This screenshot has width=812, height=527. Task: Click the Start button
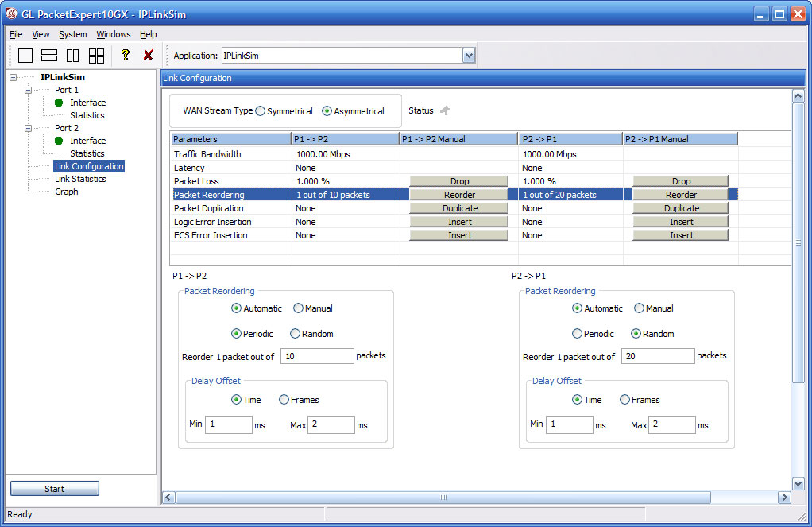(54, 489)
